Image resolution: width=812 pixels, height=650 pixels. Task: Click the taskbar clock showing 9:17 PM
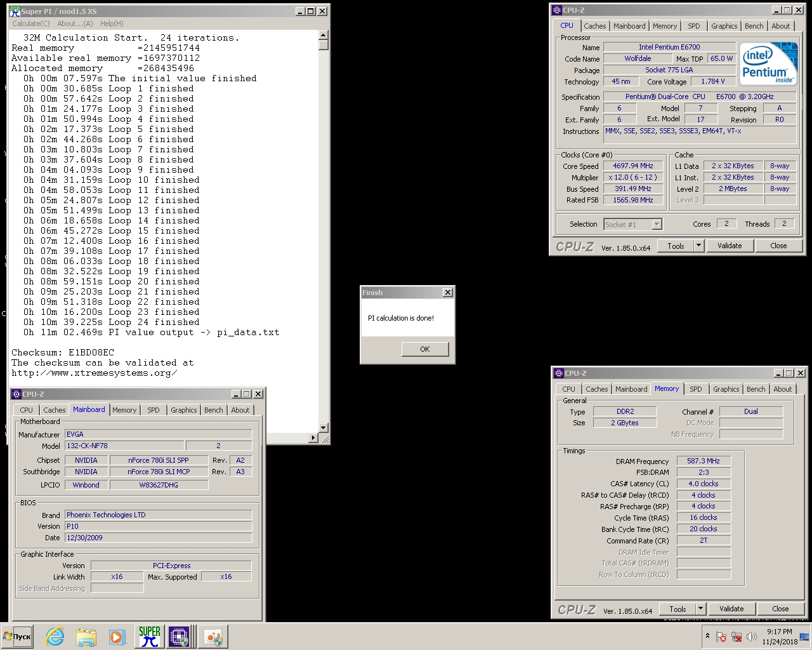(x=780, y=637)
